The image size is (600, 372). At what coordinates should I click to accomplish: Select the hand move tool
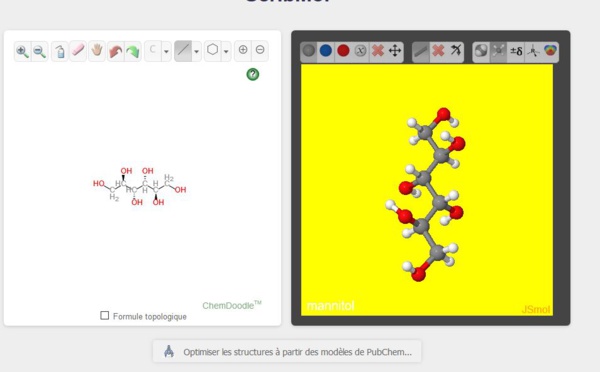point(97,51)
